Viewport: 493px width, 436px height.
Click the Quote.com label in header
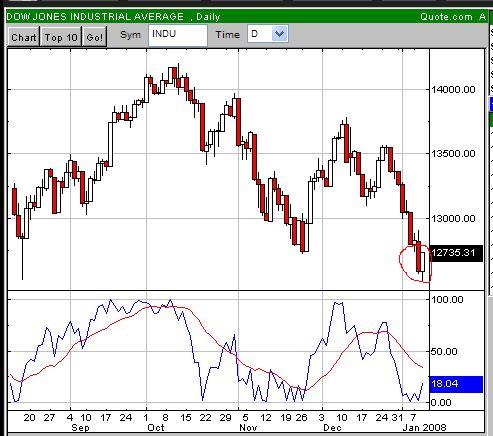pos(446,17)
